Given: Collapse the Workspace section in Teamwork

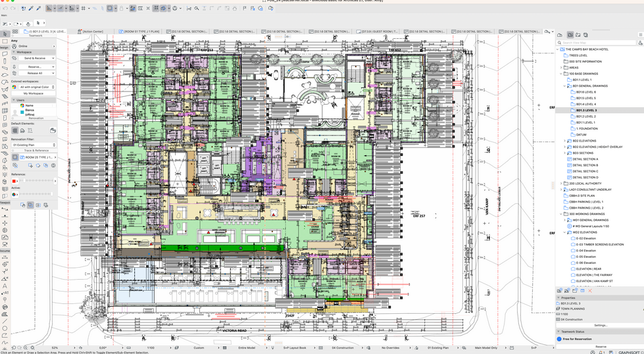Looking at the screenshot, I should 14,52.
